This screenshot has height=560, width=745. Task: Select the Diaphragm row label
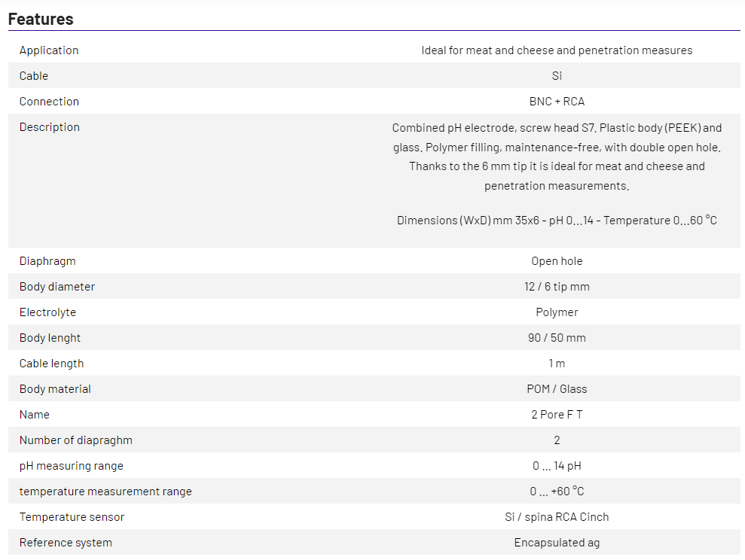click(x=47, y=261)
